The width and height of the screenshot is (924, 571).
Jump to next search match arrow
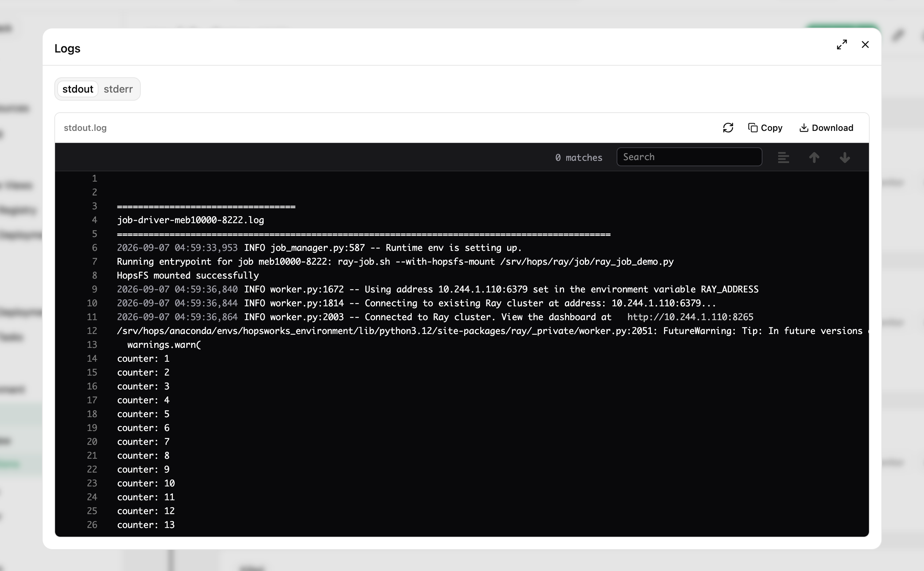[845, 158]
